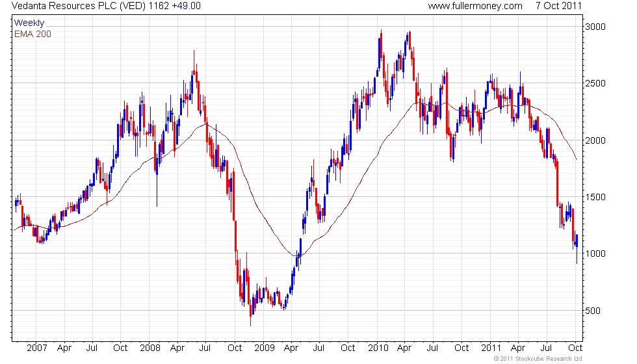
Task: Click the 2500 price axis label
Action: (595, 83)
